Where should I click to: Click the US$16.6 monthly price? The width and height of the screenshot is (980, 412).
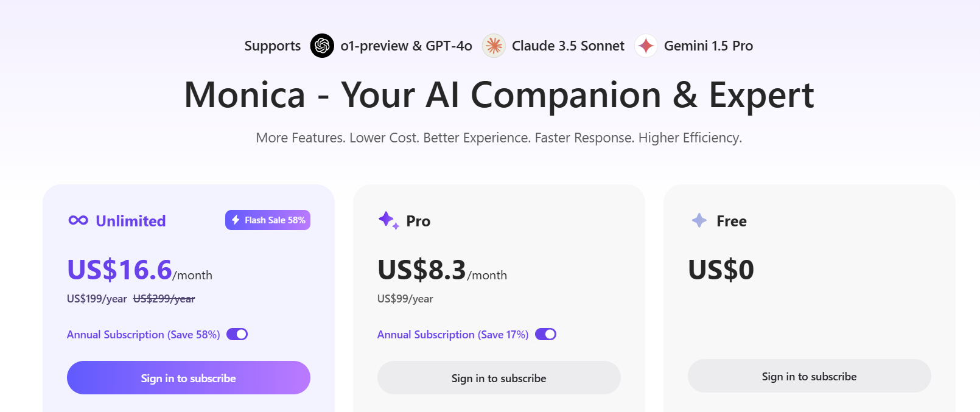point(119,270)
